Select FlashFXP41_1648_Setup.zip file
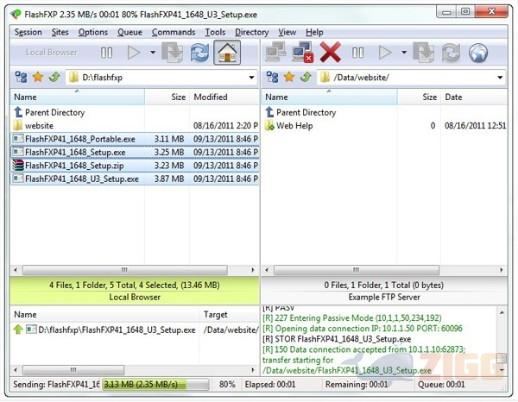The height and width of the screenshot is (402, 518). 135,166
